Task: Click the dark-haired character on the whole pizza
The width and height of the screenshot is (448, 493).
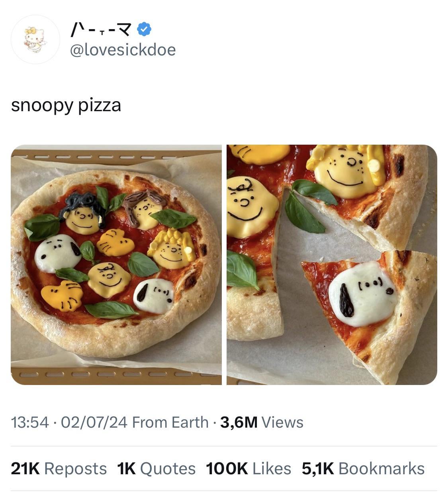Action: pyautogui.click(x=83, y=214)
